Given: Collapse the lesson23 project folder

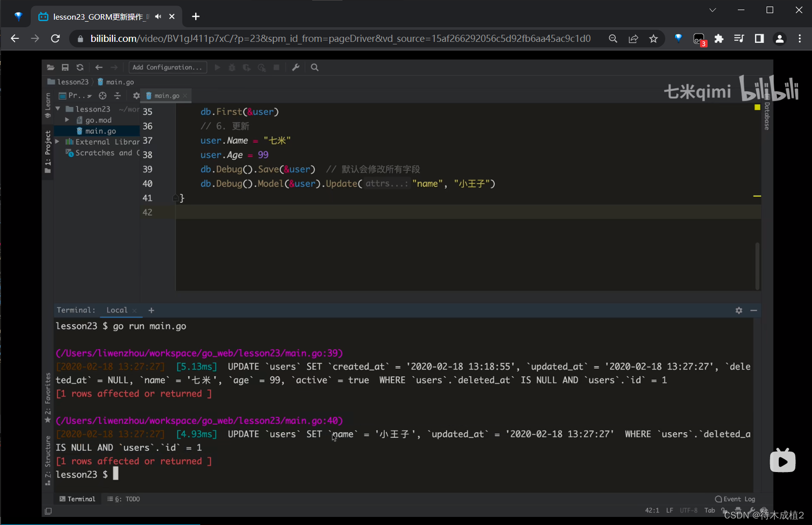Looking at the screenshot, I should (x=58, y=109).
